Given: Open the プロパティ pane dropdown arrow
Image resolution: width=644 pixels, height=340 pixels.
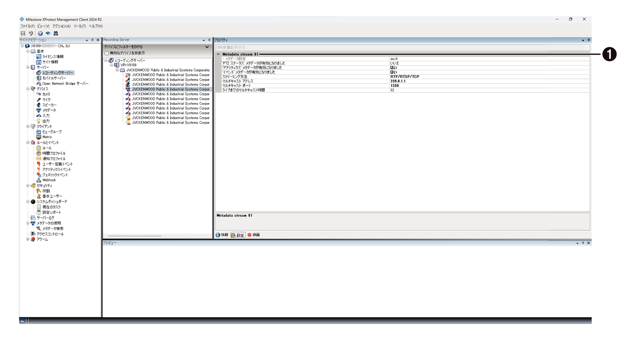Looking at the screenshot, I should pyautogui.click(x=583, y=40).
